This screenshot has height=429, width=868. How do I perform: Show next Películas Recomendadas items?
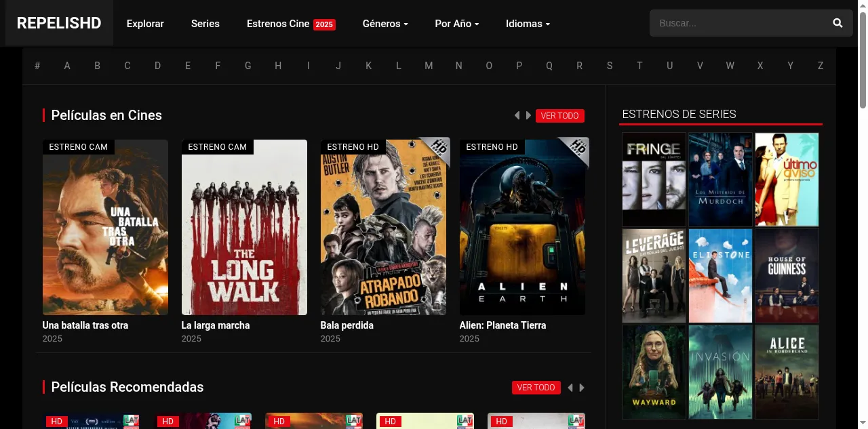tap(582, 388)
